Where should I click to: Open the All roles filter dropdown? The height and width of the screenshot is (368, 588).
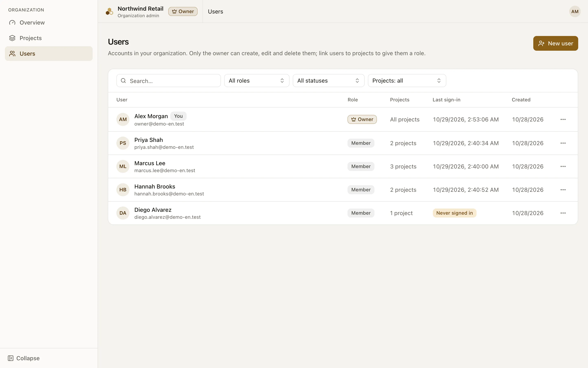click(x=257, y=81)
